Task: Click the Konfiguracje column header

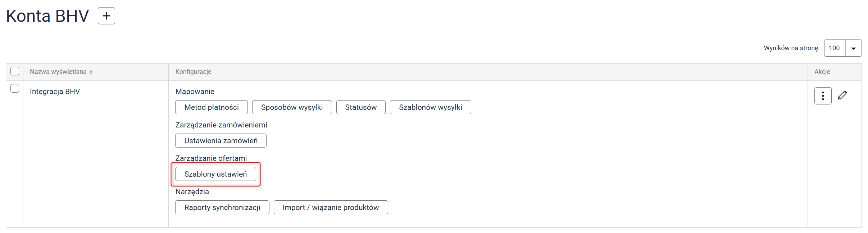Action: click(193, 72)
